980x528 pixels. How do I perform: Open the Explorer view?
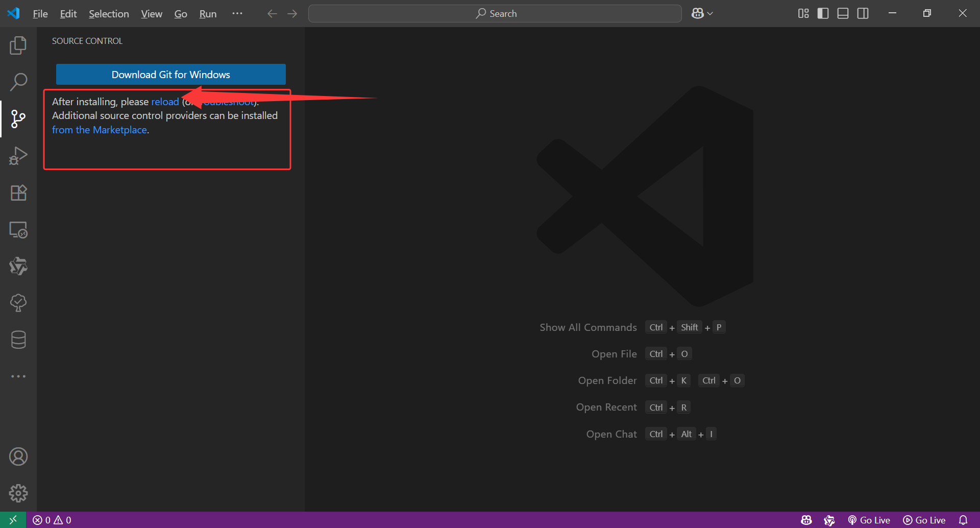[x=18, y=45]
